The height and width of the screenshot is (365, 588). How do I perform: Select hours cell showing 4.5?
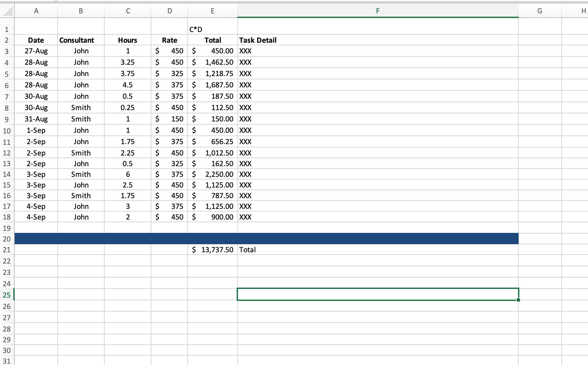point(128,85)
